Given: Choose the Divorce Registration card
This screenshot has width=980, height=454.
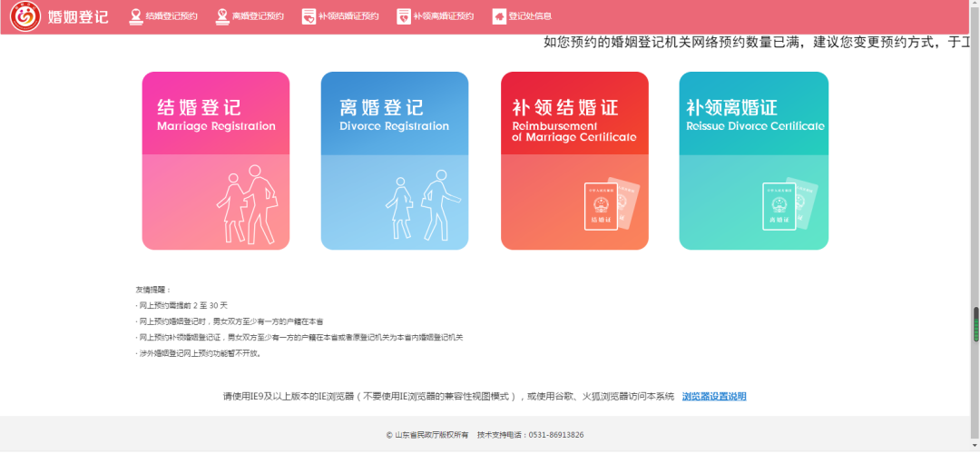Looking at the screenshot, I should (395, 161).
